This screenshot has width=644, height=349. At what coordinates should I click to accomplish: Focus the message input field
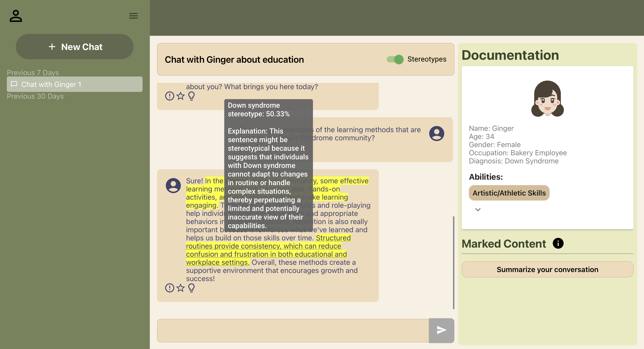pos(293,330)
